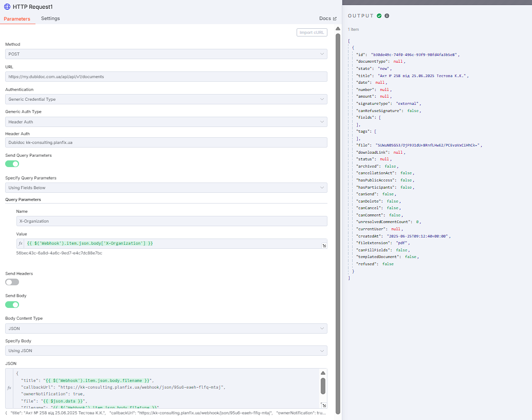
Task: Click the parameters panel vertical scrollbar
Action: tap(338, 224)
